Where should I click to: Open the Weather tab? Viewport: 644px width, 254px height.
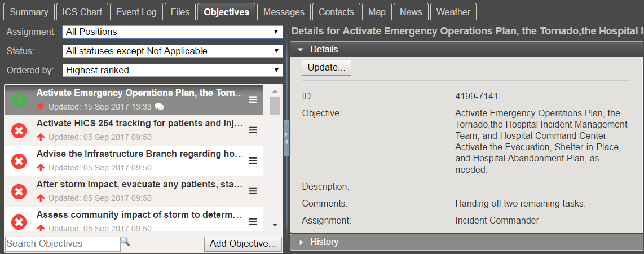tap(453, 12)
